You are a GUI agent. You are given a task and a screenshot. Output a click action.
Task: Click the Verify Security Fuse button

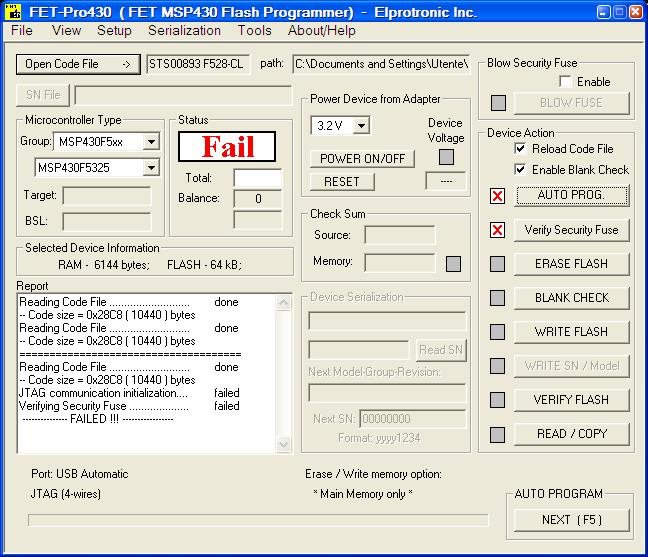[572, 230]
